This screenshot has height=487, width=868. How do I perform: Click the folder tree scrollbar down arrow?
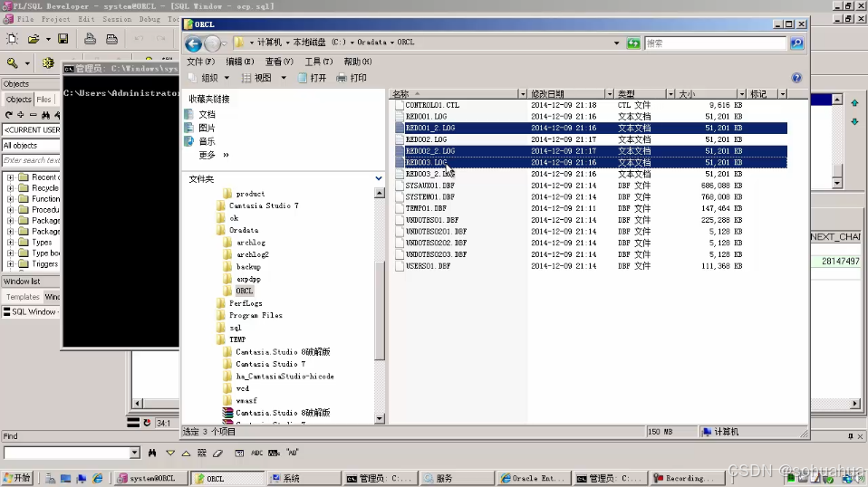[x=380, y=418]
